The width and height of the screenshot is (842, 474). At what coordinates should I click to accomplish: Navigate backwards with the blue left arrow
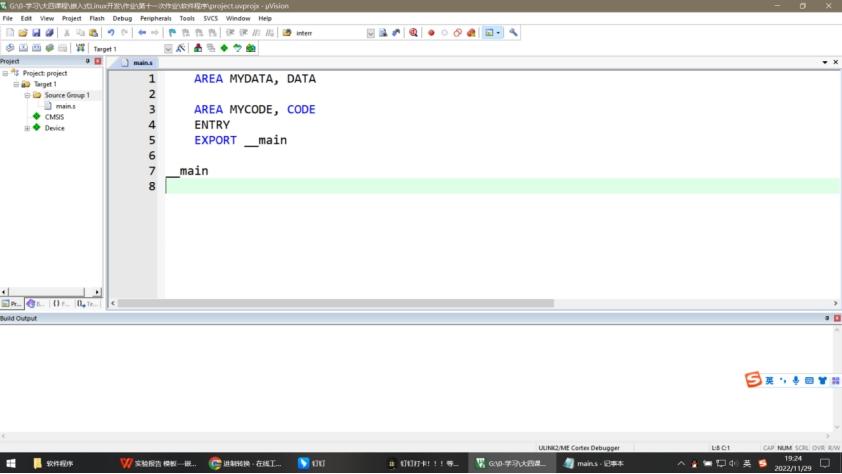(x=142, y=33)
